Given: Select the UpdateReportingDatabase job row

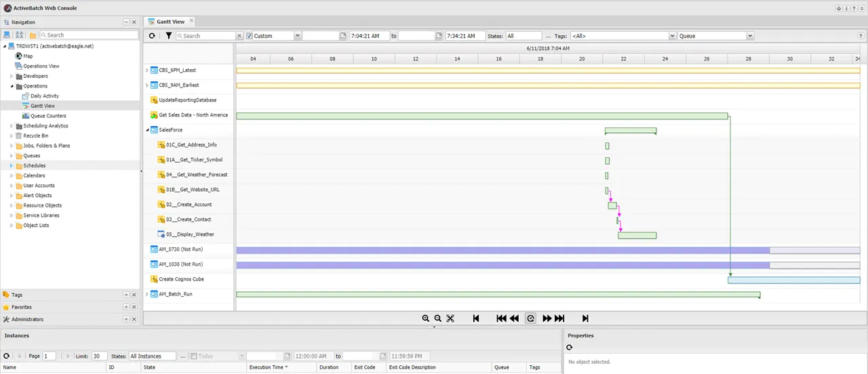Looking at the screenshot, I should 189,100.
